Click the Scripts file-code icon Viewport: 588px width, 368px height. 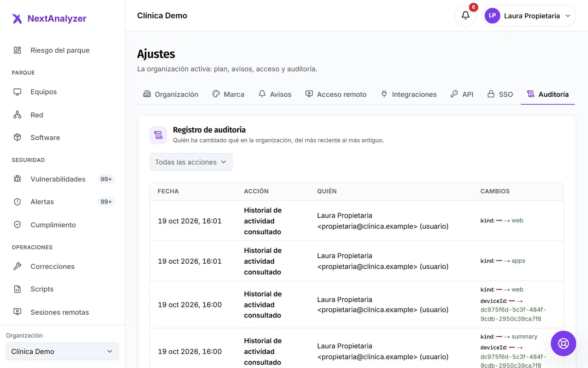17,289
